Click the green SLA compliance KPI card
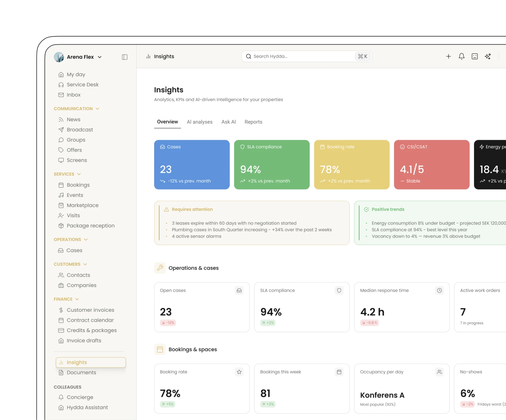506x420 pixels. (272, 164)
